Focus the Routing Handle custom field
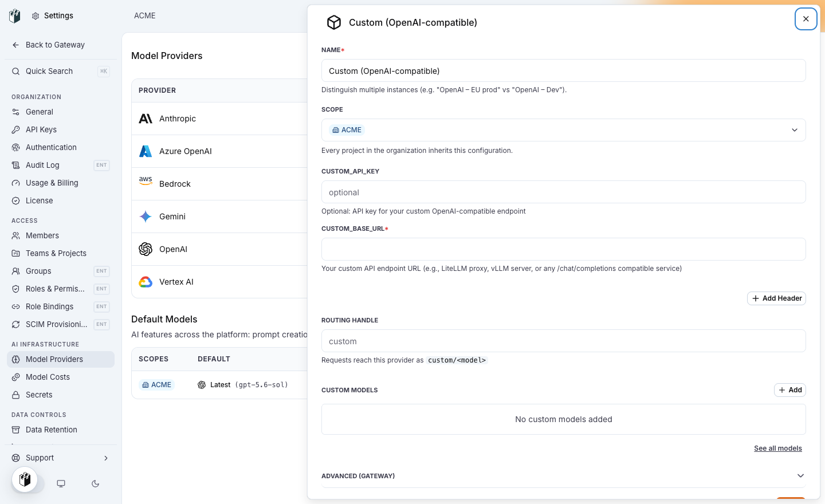 564,341
